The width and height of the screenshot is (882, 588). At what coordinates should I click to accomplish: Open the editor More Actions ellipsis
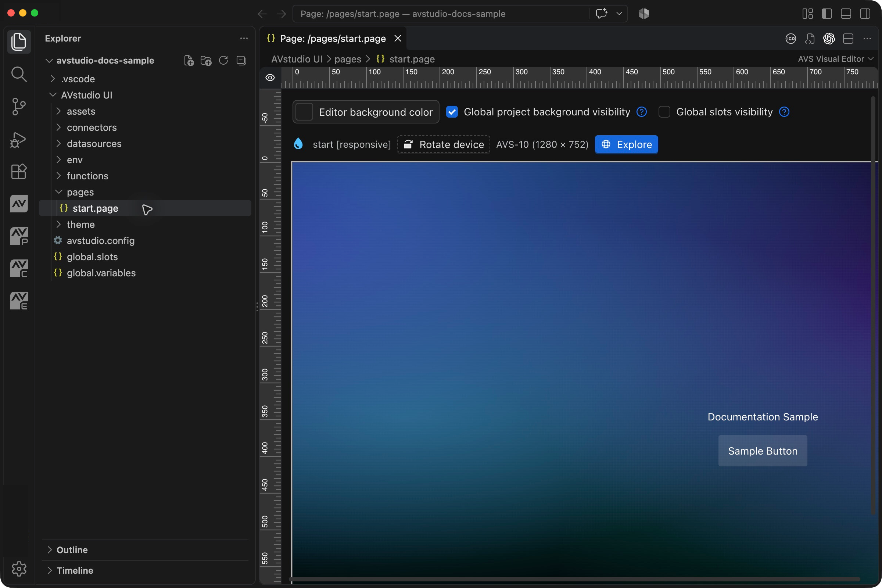(x=867, y=39)
